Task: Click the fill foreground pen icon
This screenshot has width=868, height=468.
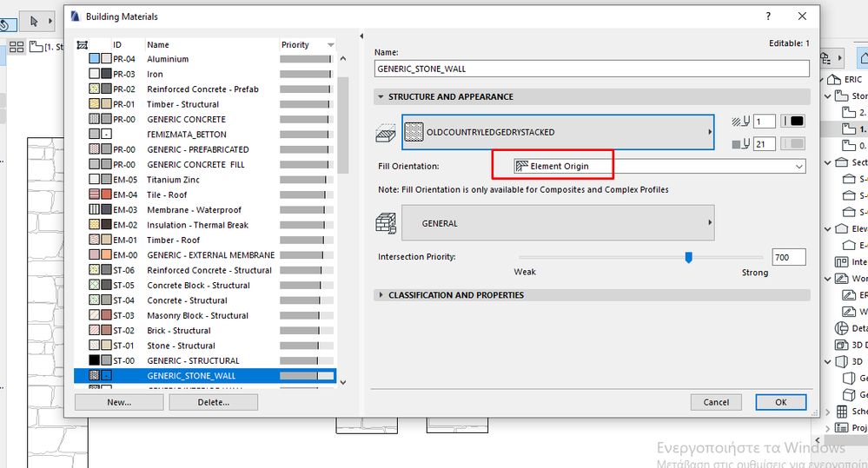Action: [x=740, y=122]
